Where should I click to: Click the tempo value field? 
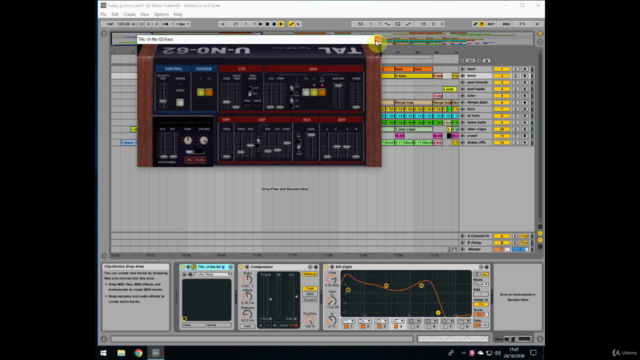[x=123, y=24]
